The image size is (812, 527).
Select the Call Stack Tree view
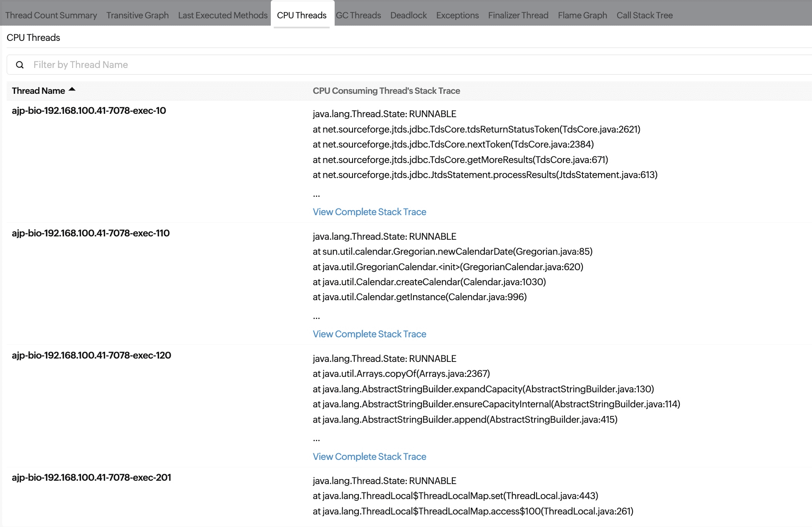644,15
